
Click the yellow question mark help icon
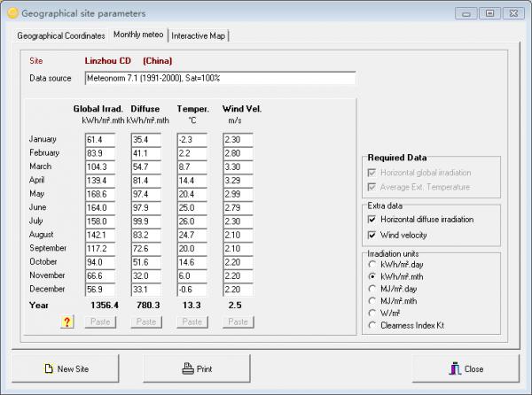tap(66, 321)
